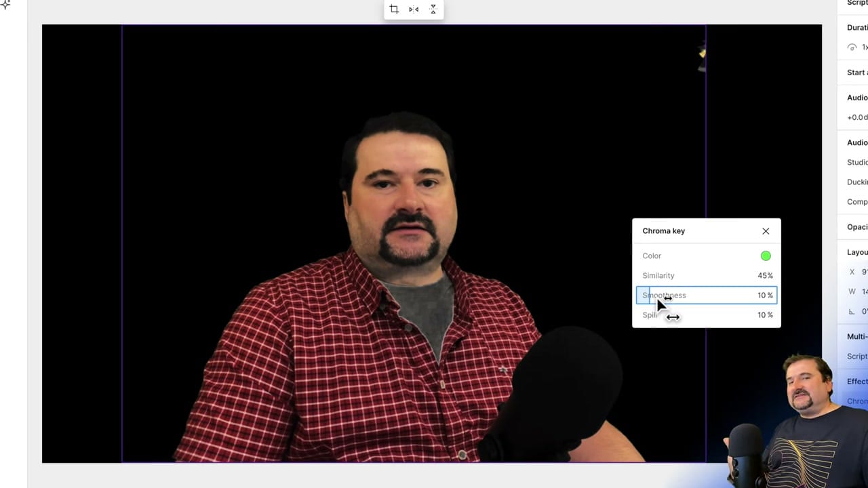Open the Duration 1x dropdown
The width and height of the screenshot is (868, 488).
tap(861, 47)
